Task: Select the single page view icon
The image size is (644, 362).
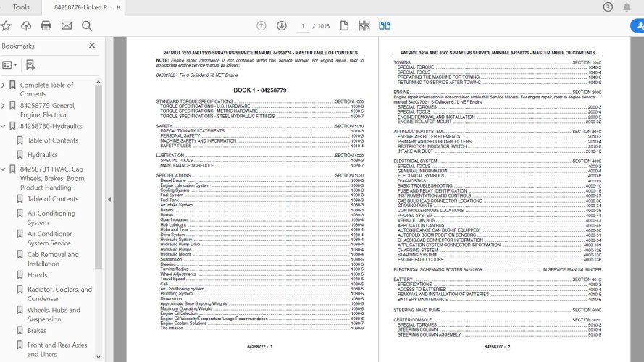Action: point(344,26)
